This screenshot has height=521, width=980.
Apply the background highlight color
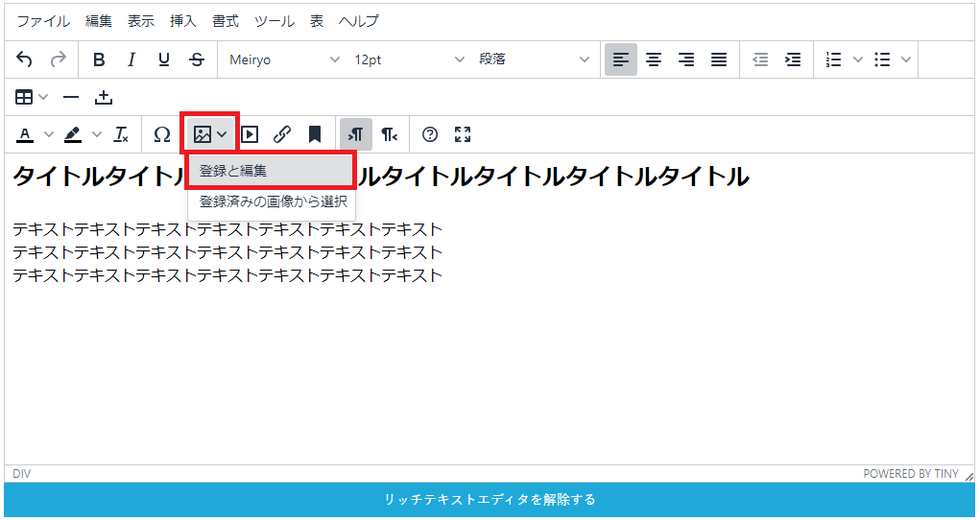pos(73,135)
